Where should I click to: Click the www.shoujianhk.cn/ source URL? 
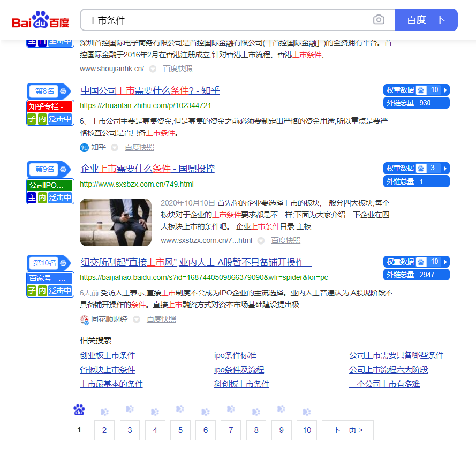112,69
